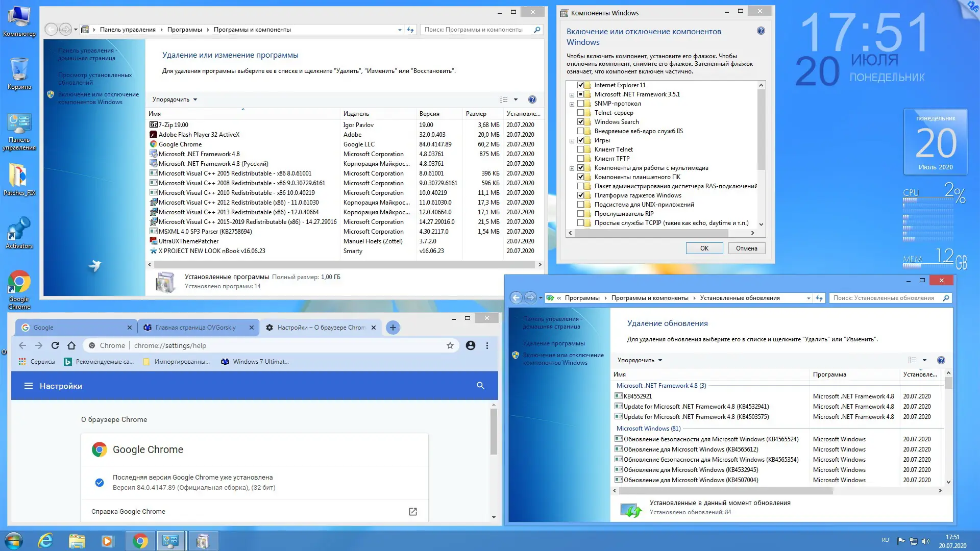Click Просмотр установленных обновлений link
Image resolution: width=980 pixels, height=551 pixels.
coord(95,79)
